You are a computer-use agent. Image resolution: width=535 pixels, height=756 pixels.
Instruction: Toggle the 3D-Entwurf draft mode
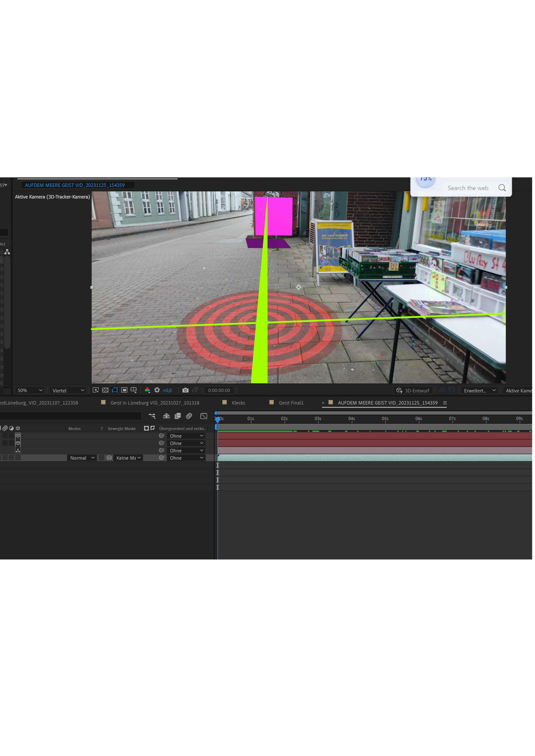point(413,390)
